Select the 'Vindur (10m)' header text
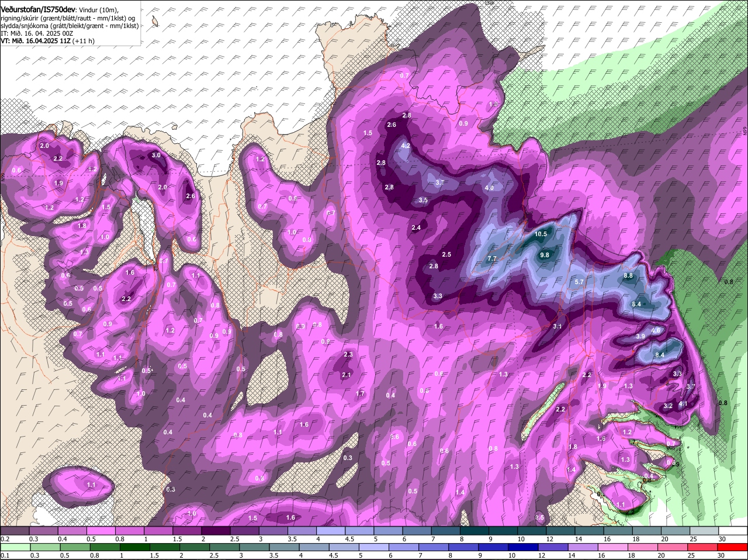The height and width of the screenshot is (560, 748). [98, 9]
